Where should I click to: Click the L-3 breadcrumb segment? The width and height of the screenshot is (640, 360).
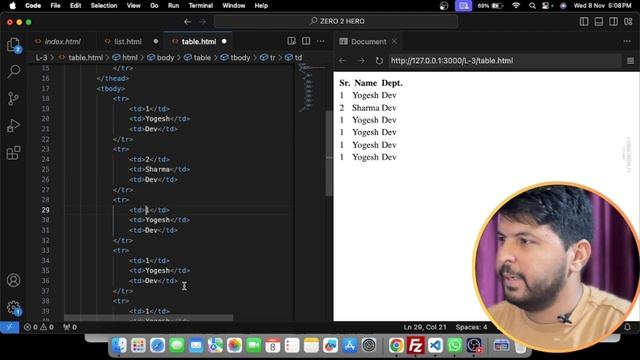[x=41, y=58]
